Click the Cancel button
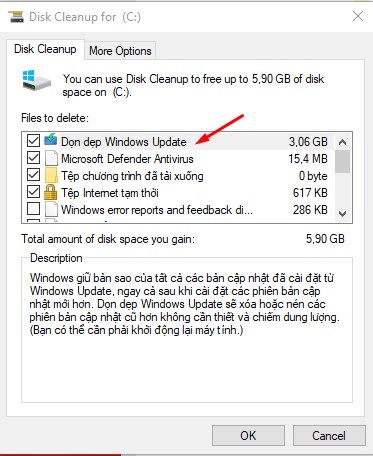The height and width of the screenshot is (456, 373). [x=329, y=435]
